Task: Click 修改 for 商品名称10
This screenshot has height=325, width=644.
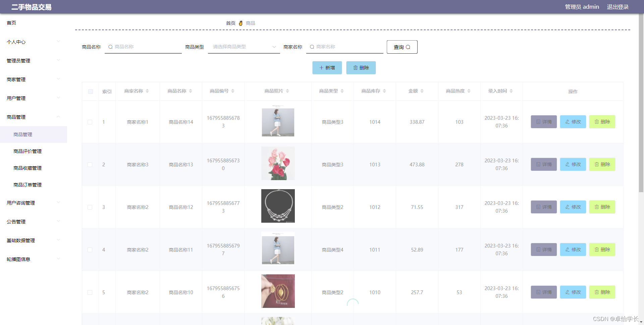Action: (573, 292)
